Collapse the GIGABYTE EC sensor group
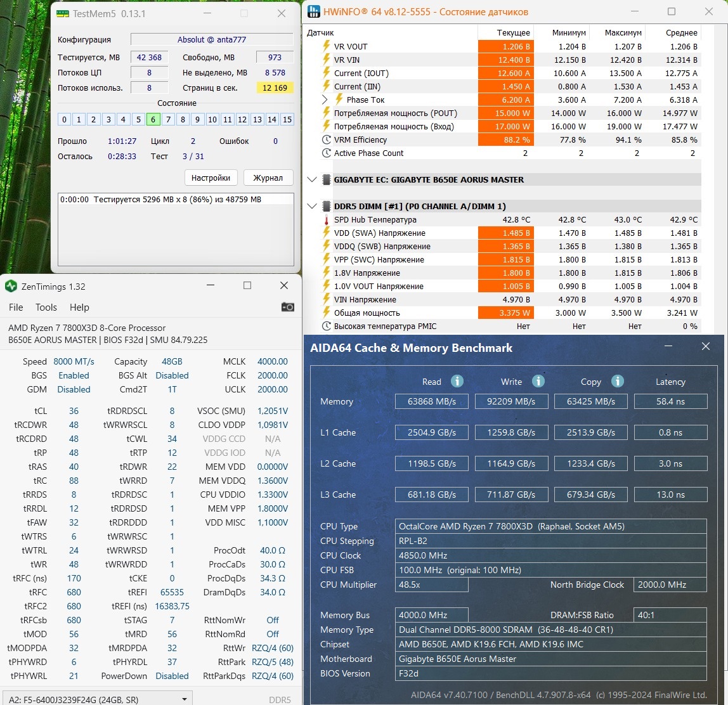Screen dimensions: 728x705 point(312,179)
